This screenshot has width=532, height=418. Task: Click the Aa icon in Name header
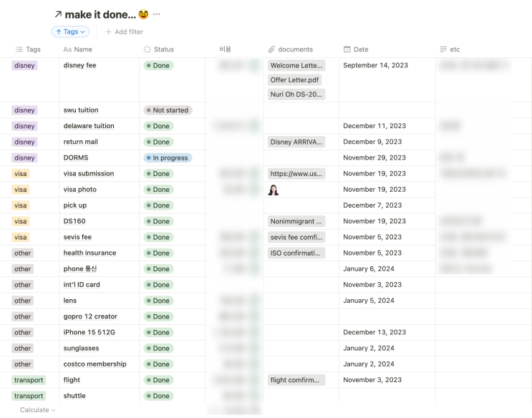(x=67, y=49)
